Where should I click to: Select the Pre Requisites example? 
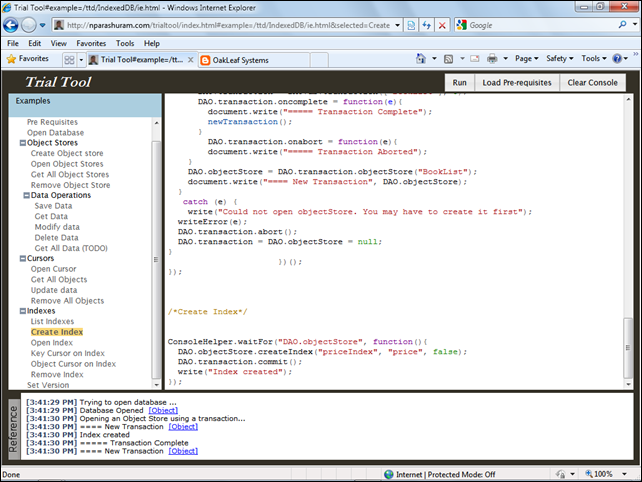pos(52,122)
